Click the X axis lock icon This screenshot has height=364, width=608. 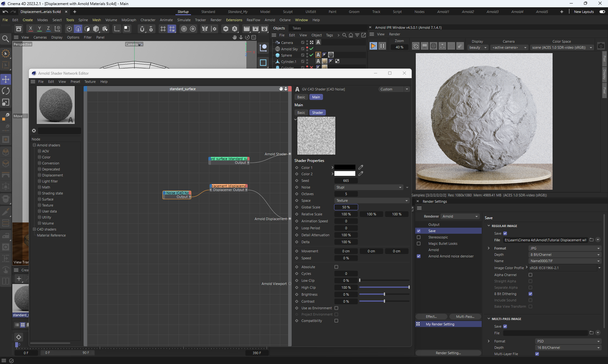click(x=30, y=29)
